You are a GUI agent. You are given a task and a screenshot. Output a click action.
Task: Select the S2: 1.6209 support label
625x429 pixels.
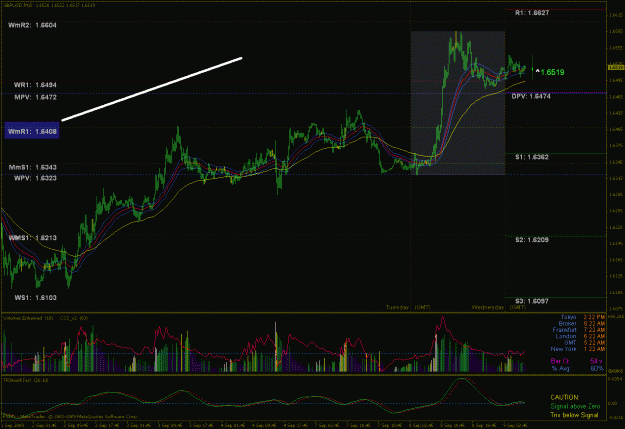[532, 240]
